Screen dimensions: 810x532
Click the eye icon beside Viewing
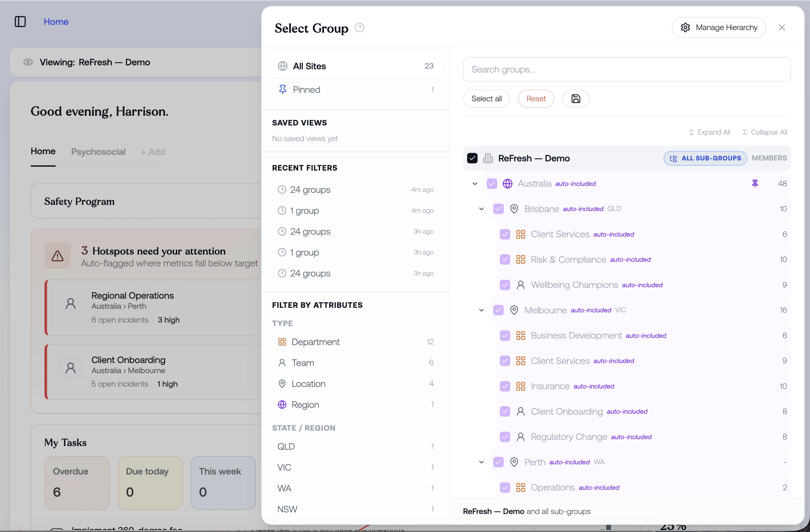(28, 62)
